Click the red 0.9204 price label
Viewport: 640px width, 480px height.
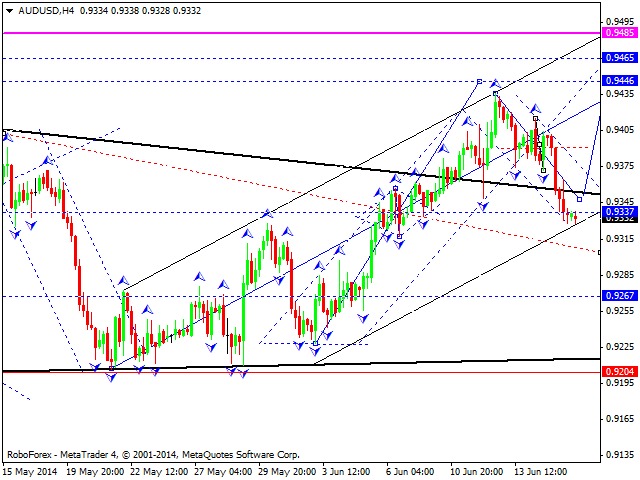tap(620, 371)
